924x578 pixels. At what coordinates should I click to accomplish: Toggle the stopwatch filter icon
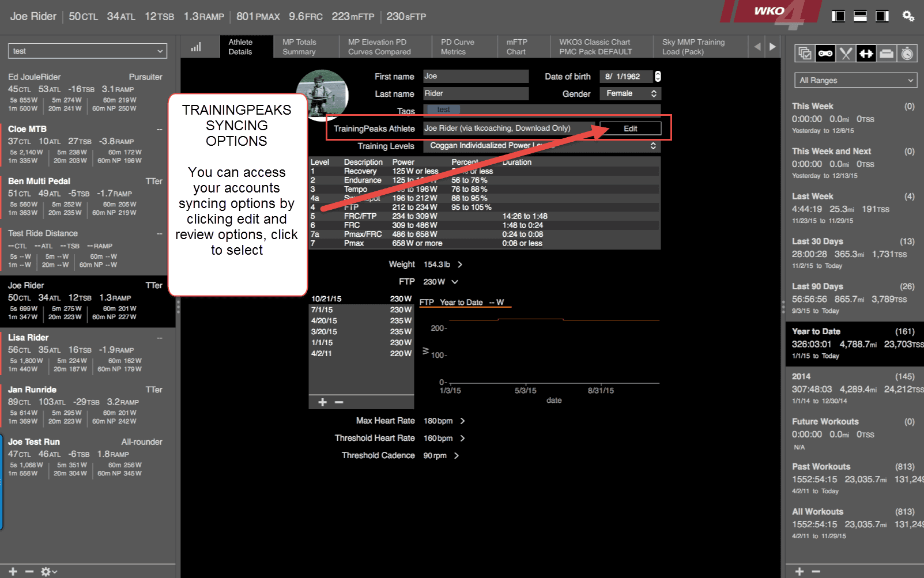(907, 54)
